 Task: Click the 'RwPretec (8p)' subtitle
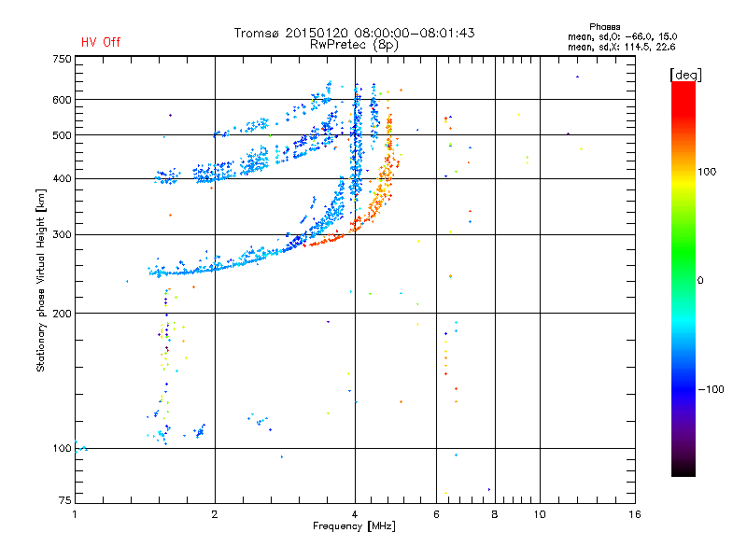coord(354,45)
